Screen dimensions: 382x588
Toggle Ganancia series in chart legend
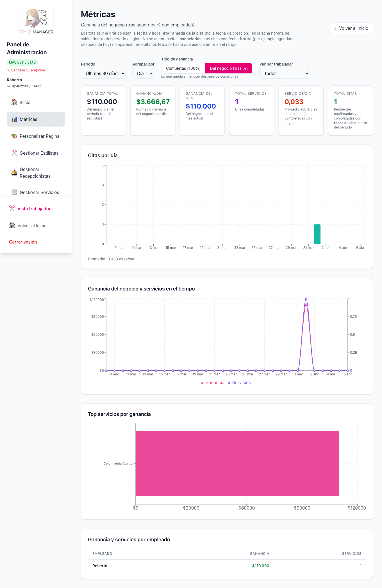pos(212,383)
